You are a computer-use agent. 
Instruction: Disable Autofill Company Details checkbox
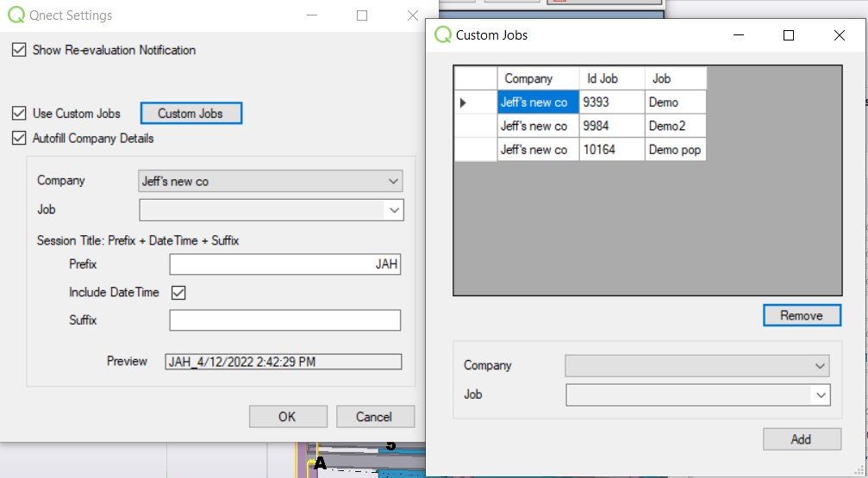(19, 139)
